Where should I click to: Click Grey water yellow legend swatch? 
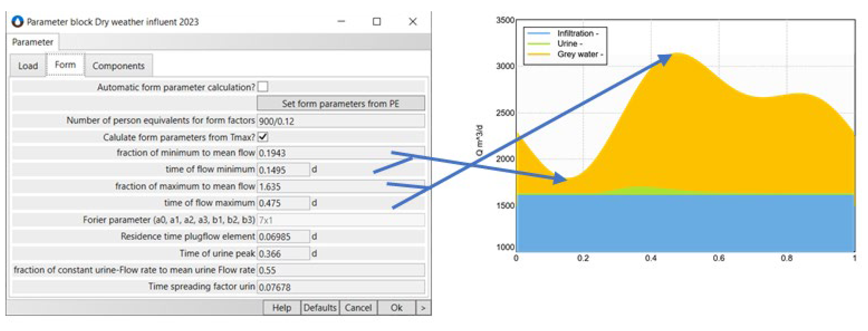(539, 54)
